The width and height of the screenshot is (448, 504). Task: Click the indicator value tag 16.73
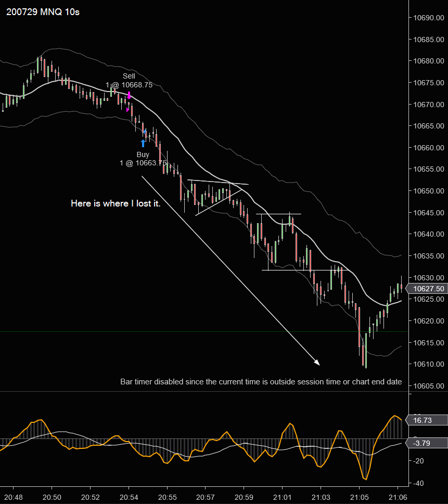pos(427,420)
